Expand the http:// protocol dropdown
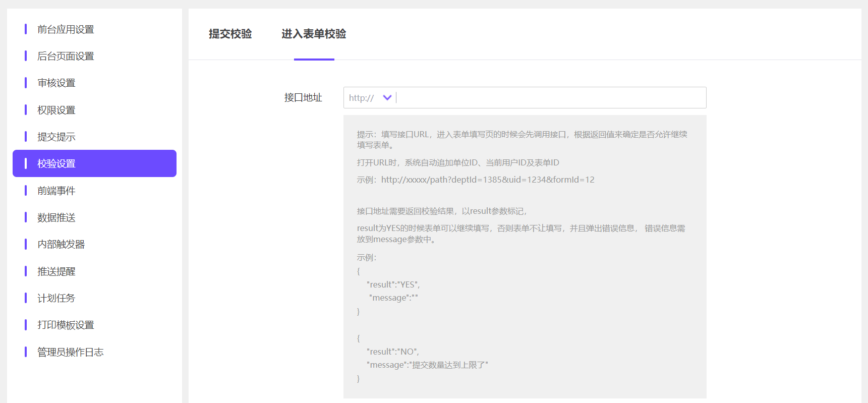Screen dimensions: 868x403 point(362,98)
